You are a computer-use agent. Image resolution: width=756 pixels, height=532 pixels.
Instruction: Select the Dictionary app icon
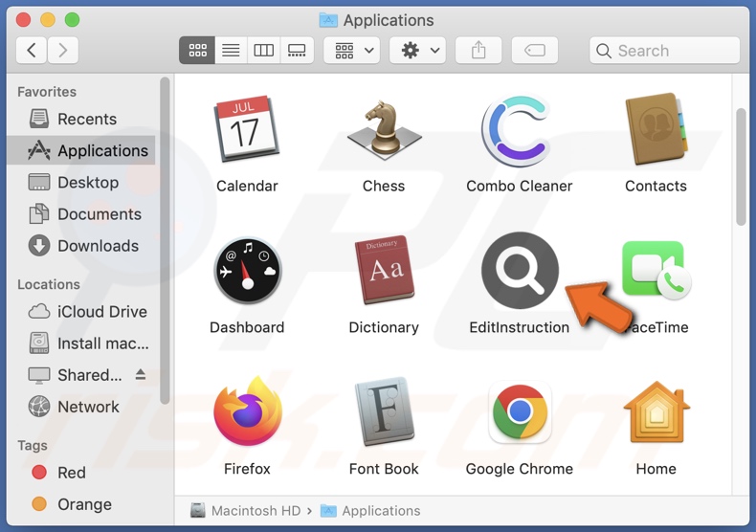click(x=385, y=271)
